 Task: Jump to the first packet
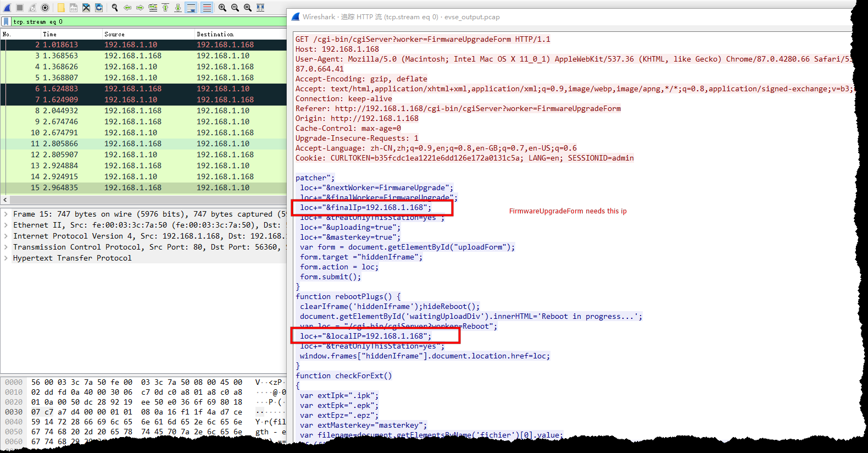[165, 8]
